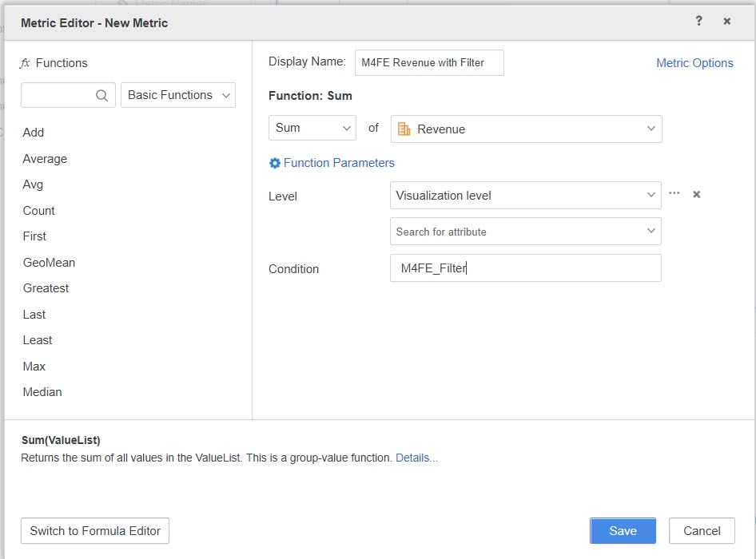Click the Display Name text field
Viewport: 756px width, 559px height.
pos(429,63)
